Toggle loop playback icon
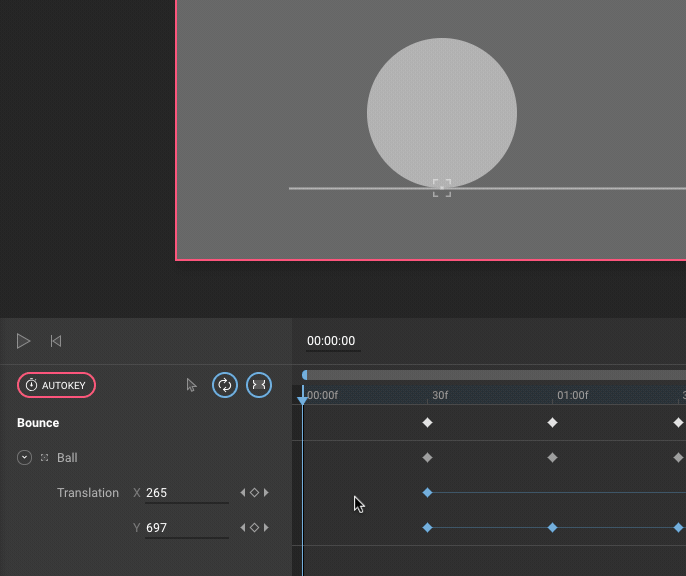The image size is (686, 576). point(225,385)
